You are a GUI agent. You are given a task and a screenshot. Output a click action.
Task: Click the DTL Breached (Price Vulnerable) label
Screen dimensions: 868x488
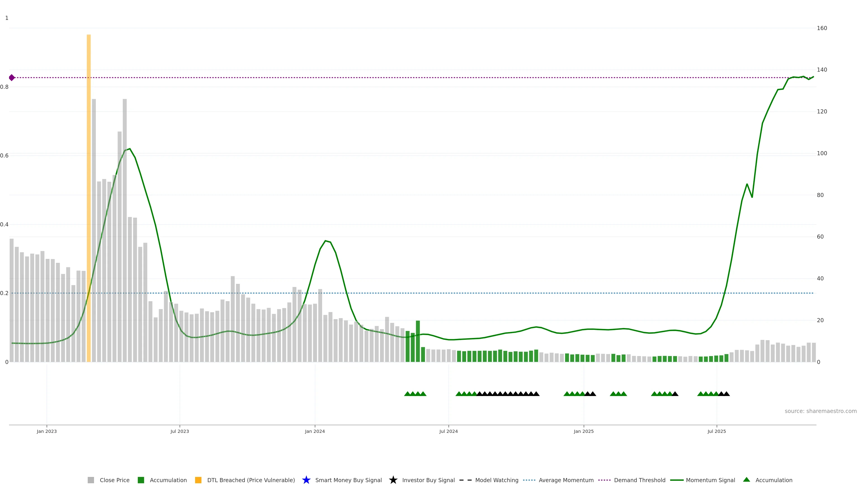point(251,480)
